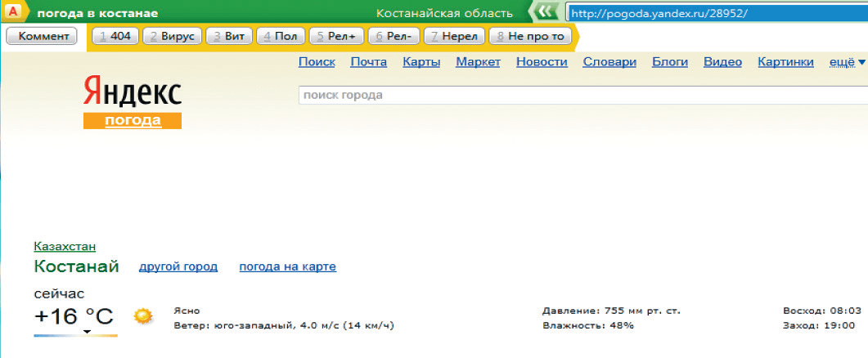Open the Маркет navigation link
This screenshot has height=358, width=868.
(479, 62)
